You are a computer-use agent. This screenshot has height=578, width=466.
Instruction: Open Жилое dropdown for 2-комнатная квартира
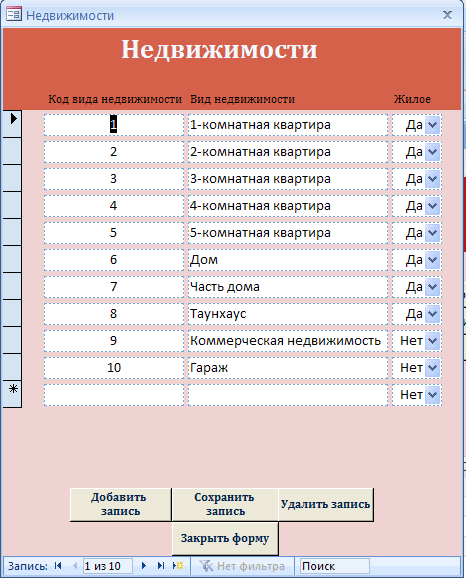click(432, 152)
